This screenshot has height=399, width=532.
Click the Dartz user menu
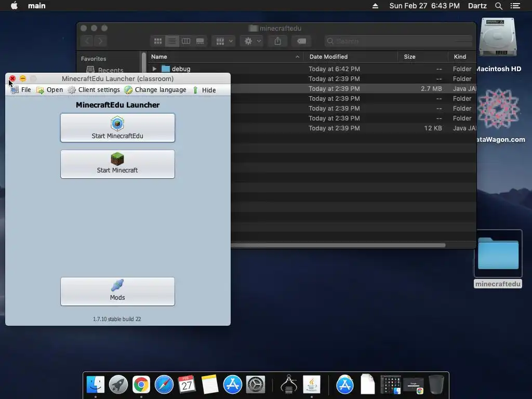[477, 6]
